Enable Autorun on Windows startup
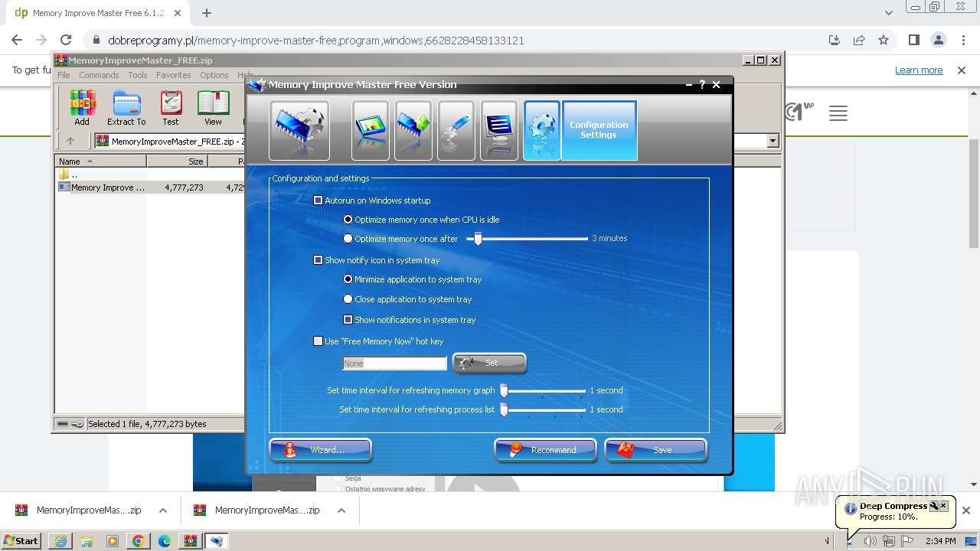Image resolution: width=980 pixels, height=551 pixels. (318, 201)
